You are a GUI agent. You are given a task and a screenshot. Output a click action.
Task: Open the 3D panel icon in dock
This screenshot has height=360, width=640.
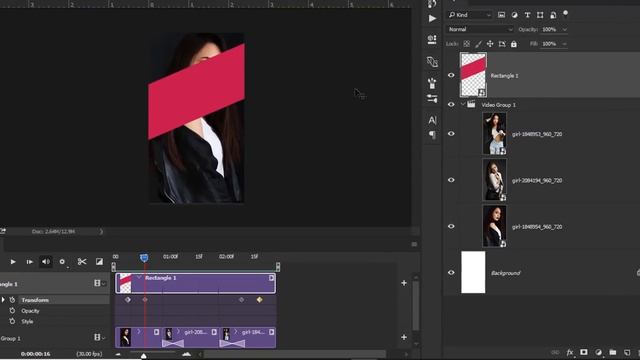click(x=432, y=62)
